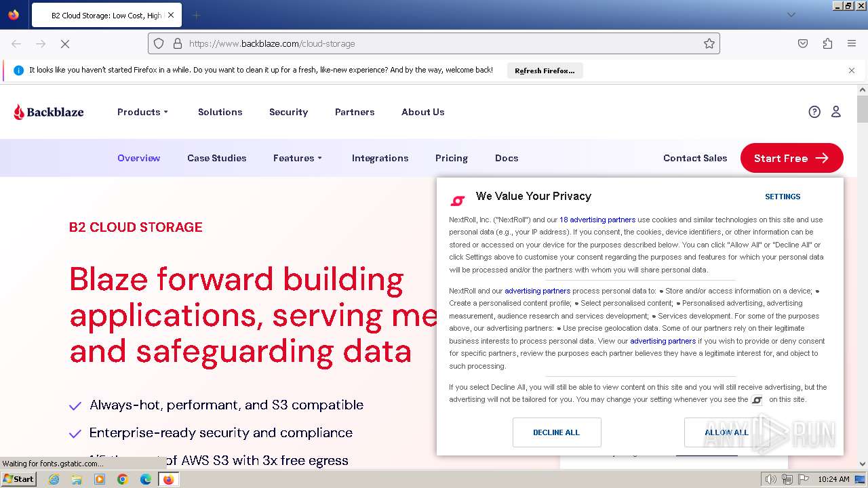List all tabs with the dropdown arrow
The width and height of the screenshot is (868, 488).
tap(791, 15)
